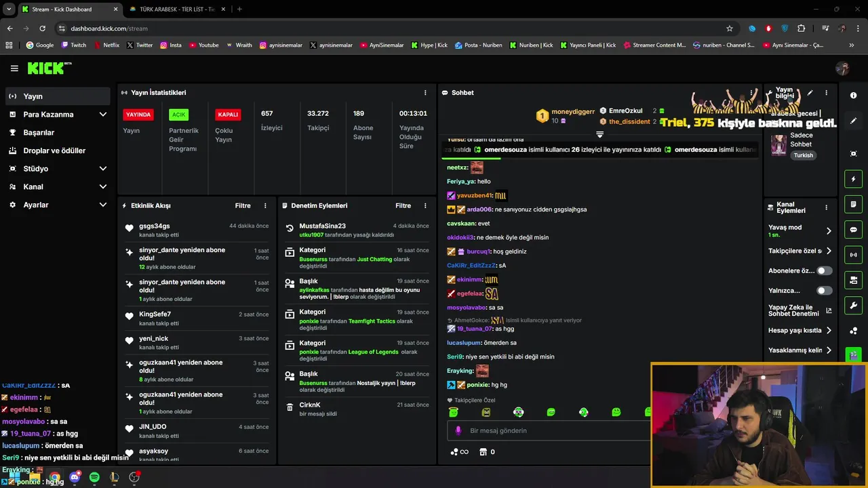
Task: Reload the dashboard page
Action: click(42, 28)
